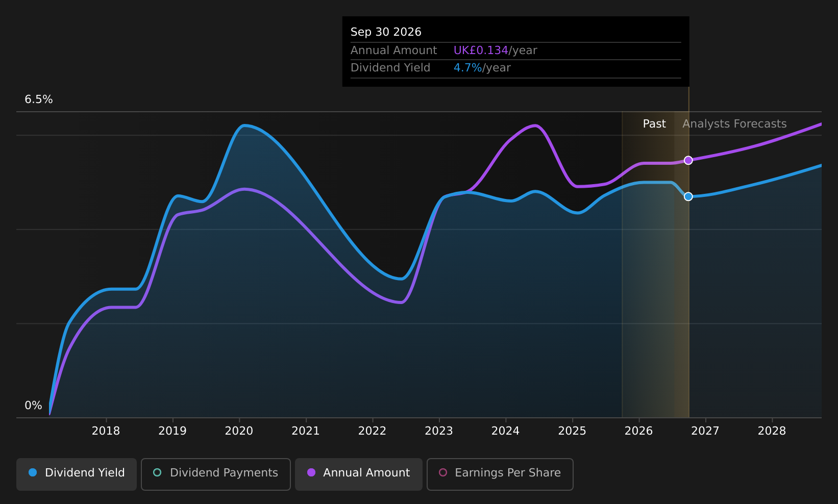Image resolution: width=838 pixels, height=504 pixels.
Task: Toggle the Dividend Yield legend series
Action: pyautogui.click(x=77, y=474)
